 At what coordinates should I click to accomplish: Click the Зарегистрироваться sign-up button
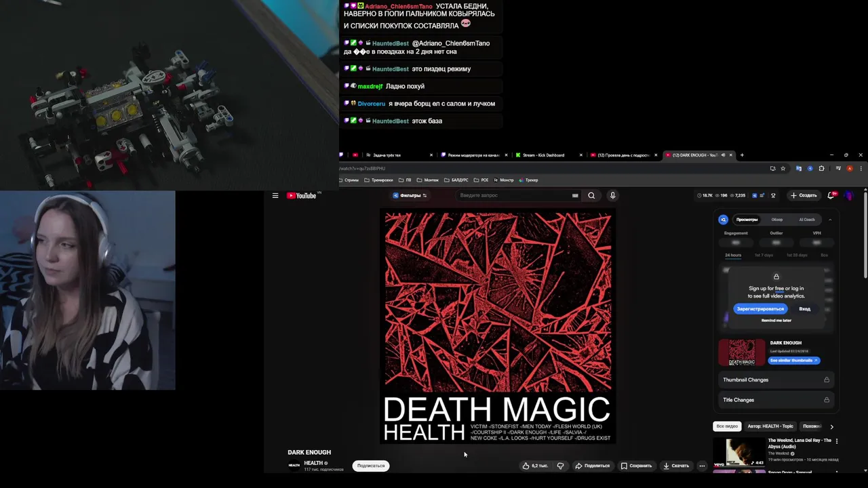[760, 309]
